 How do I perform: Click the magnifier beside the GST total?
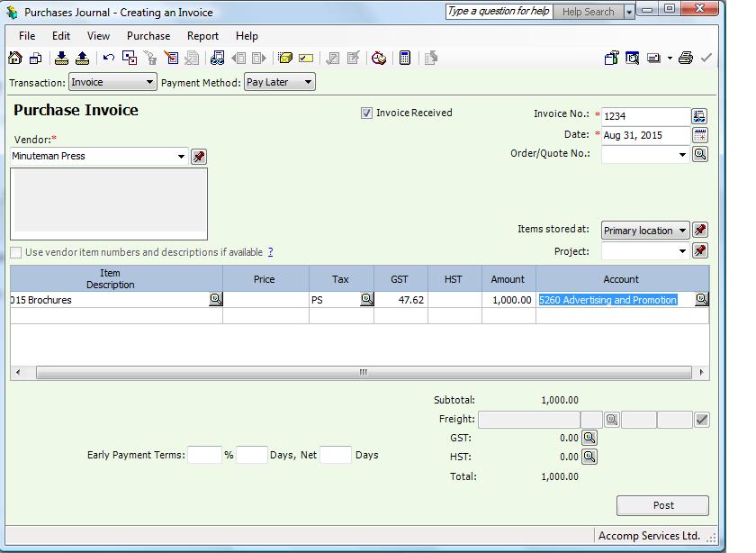pos(589,438)
